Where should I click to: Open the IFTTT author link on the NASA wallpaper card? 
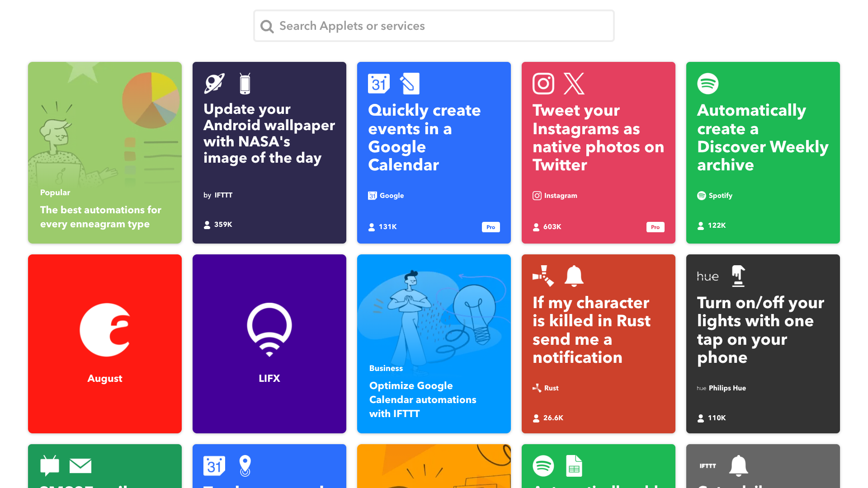223,195
